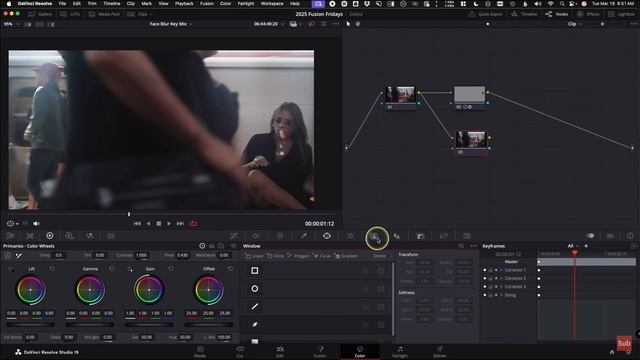The width and height of the screenshot is (640, 360).
Task: Click the Quick Export button
Action: point(486,14)
